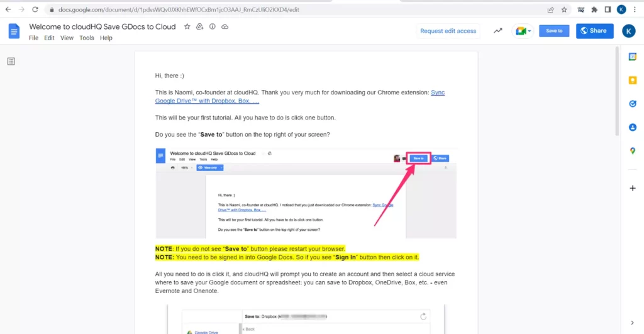Click highlighted note mentioning 'Sign In'
Screen dimensions: 644x334
[287, 257]
